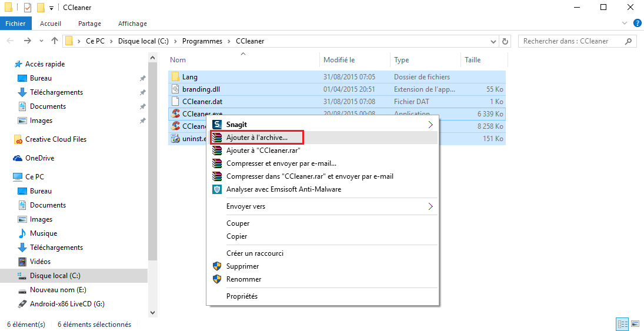
Task: Open the recent locations dropdown arrow
Action: tap(41, 41)
